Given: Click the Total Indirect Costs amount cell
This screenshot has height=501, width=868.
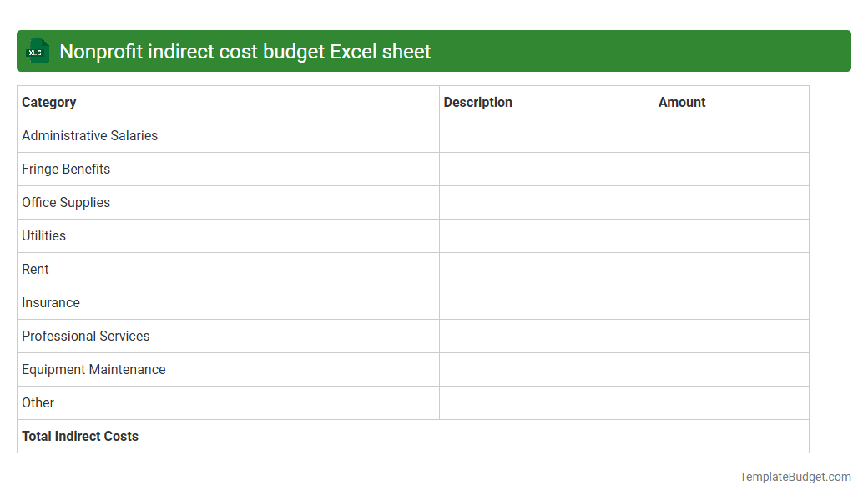Looking at the screenshot, I should coord(731,436).
